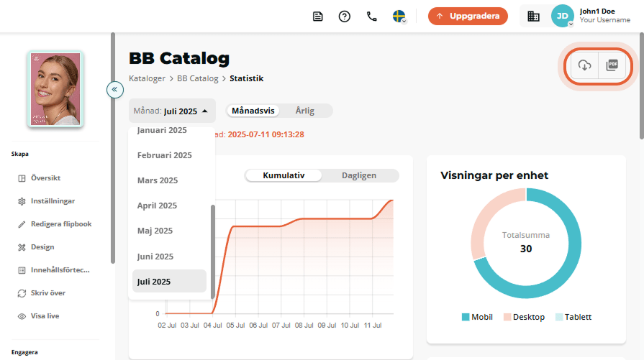Click the 11 Jul axis label
The width and height of the screenshot is (644, 360).
pos(373,325)
